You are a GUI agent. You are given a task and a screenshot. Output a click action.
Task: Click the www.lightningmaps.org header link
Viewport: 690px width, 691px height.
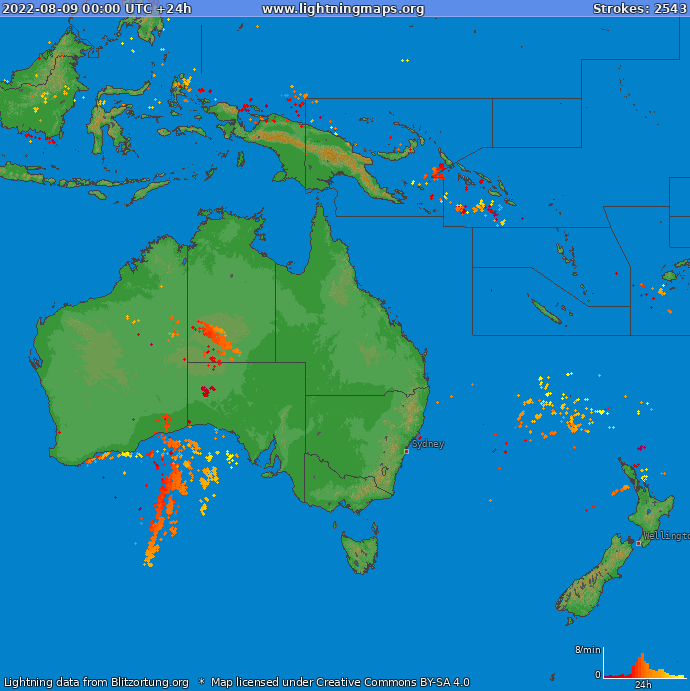click(x=343, y=9)
